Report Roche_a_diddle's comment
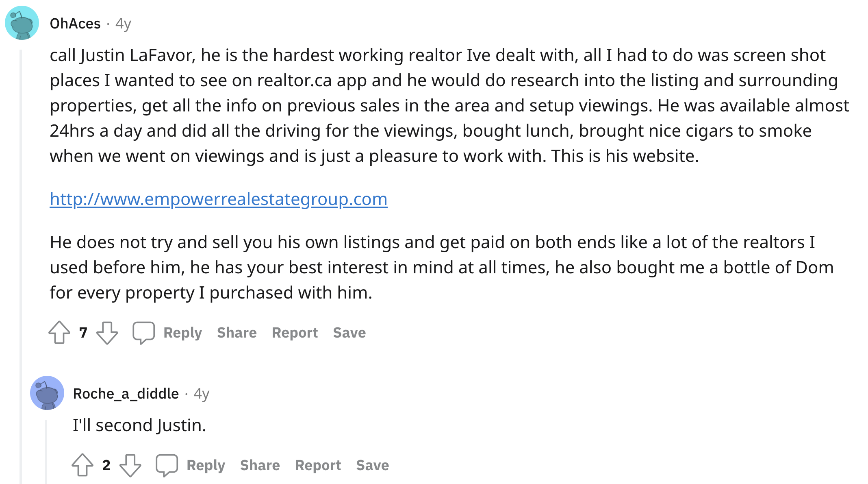This screenshot has height=484, width=868. (x=318, y=465)
